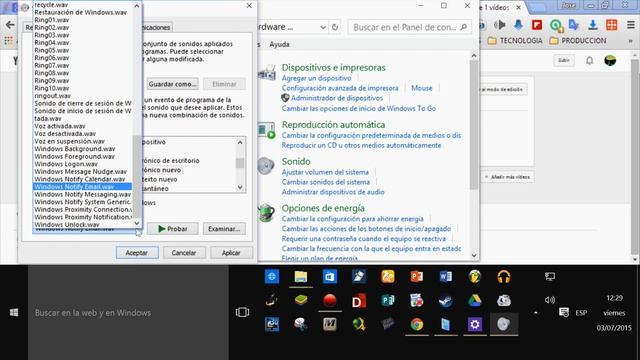Image resolution: width=640 pixels, height=360 pixels.
Task: Open Reproducción automática heading
Action: (x=333, y=124)
